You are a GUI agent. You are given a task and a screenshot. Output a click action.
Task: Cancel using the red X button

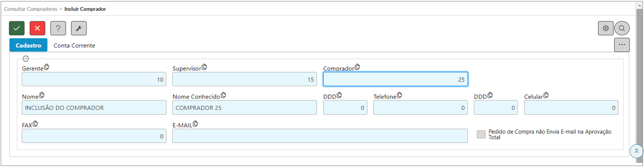click(x=37, y=28)
